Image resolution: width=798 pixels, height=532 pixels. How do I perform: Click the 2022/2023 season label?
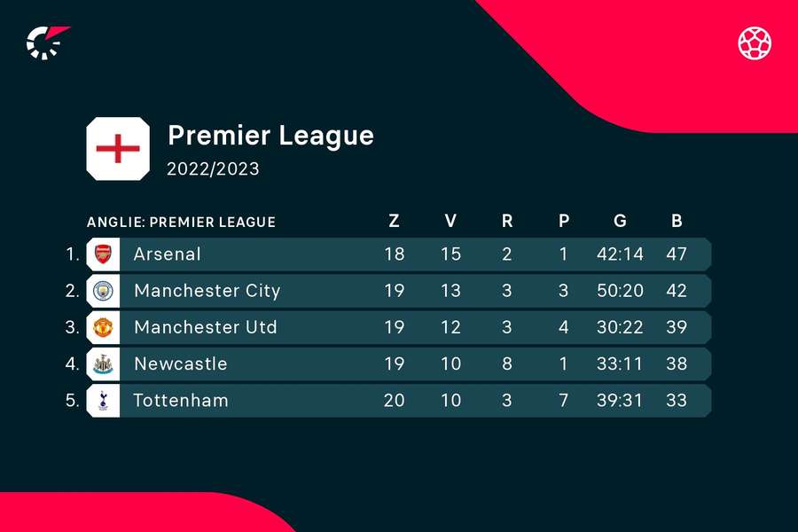[213, 168]
